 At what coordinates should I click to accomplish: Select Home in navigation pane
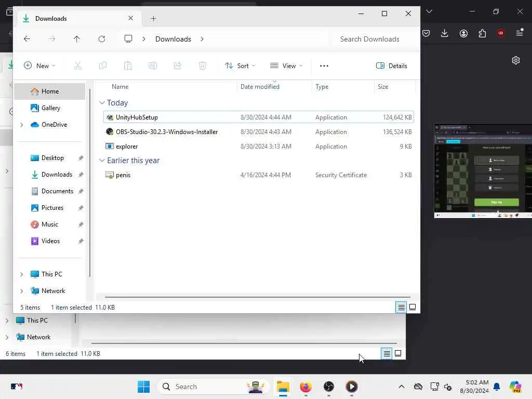(x=49, y=91)
